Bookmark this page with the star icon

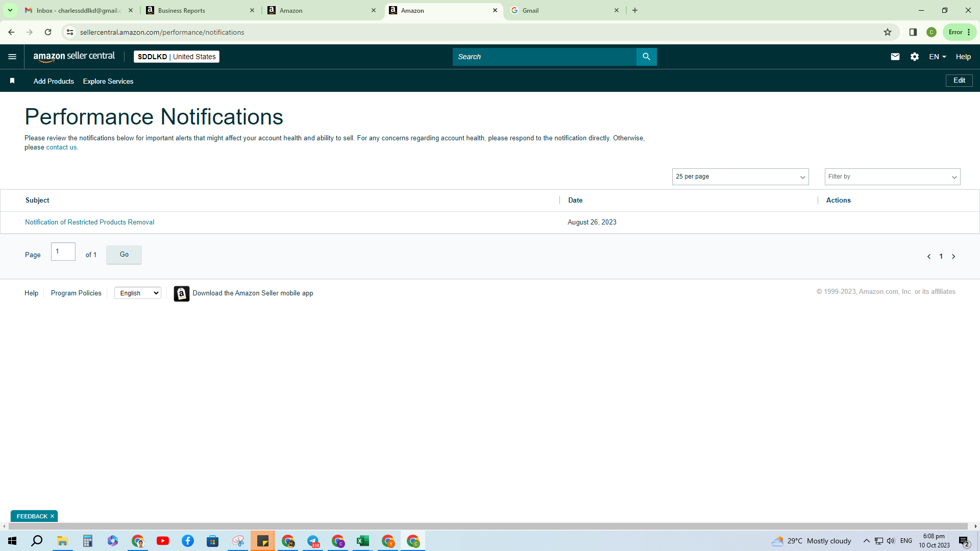click(888, 32)
